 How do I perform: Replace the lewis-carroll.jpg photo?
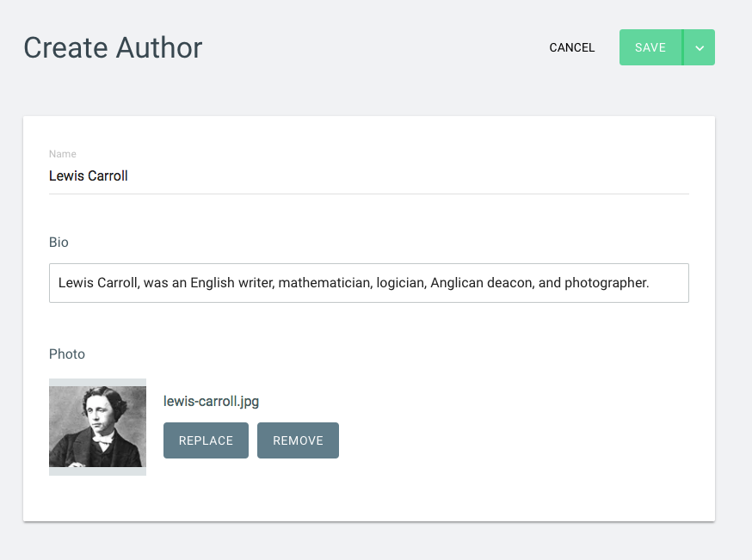coord(206,440)
